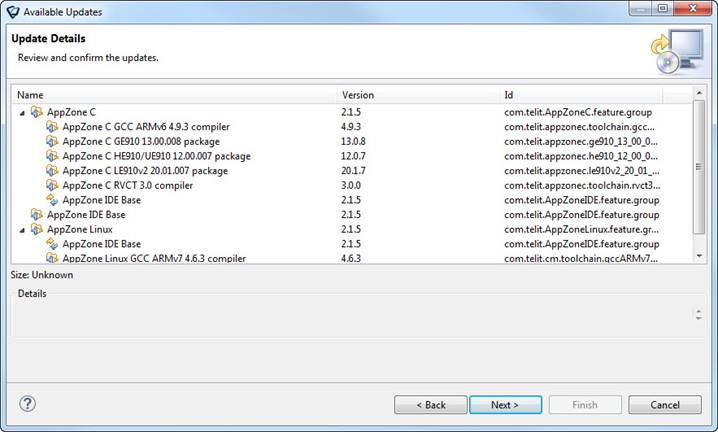Click the update list scroll down arrow
The image size is (718, 432).
click(699, 256)
